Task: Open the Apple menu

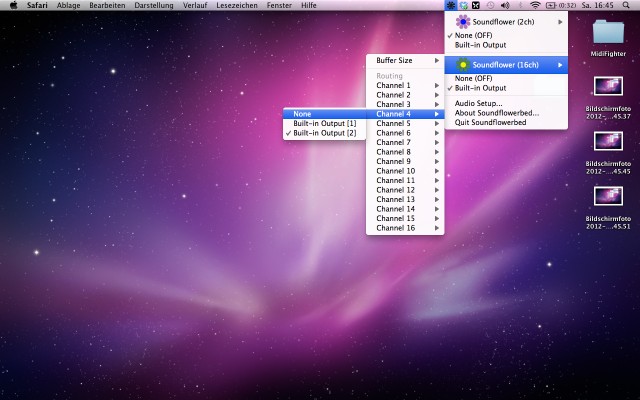Action: [13, 5]
